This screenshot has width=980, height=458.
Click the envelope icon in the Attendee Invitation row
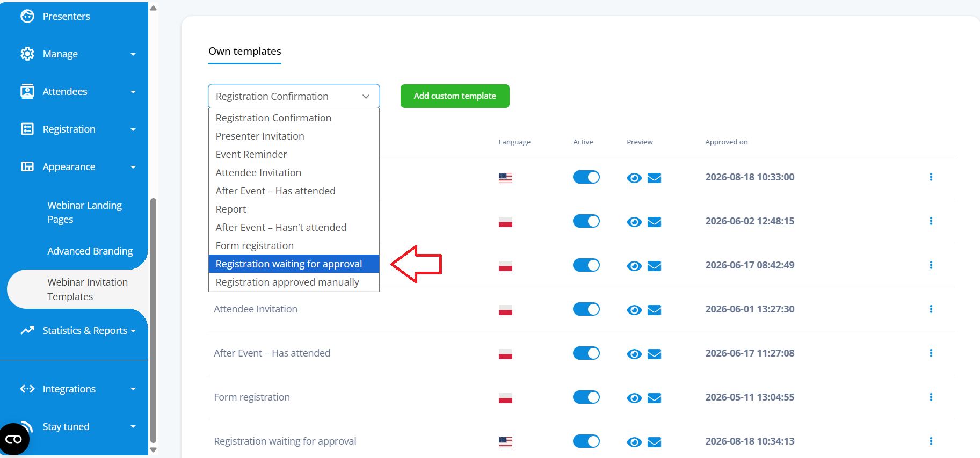point(654,310)
